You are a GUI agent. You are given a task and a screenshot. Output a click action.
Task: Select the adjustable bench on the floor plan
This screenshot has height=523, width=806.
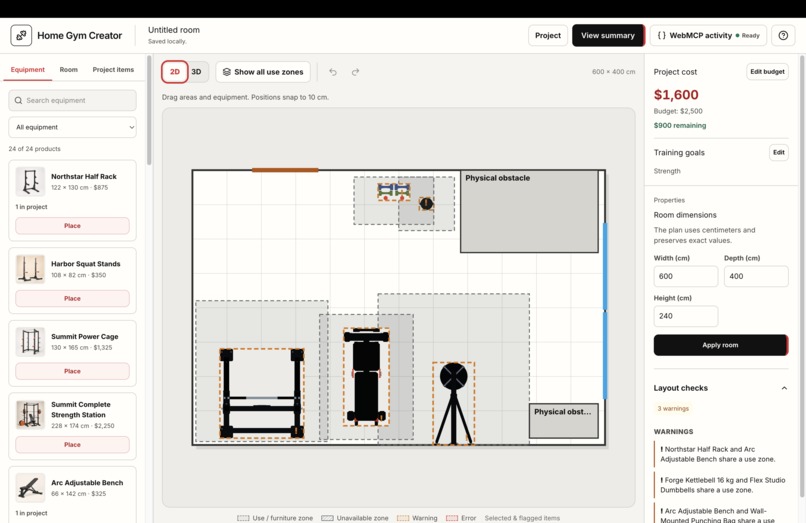click(366, 376)
